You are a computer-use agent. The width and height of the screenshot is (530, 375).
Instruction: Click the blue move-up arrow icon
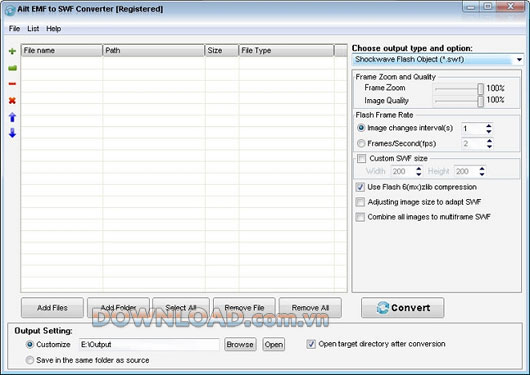[x=12, y=117]
